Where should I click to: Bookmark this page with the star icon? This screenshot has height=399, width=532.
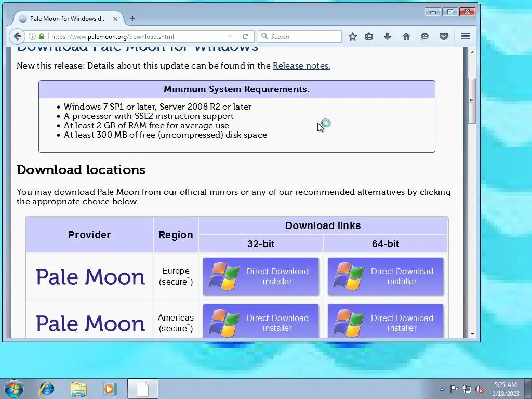pos(353,36)
